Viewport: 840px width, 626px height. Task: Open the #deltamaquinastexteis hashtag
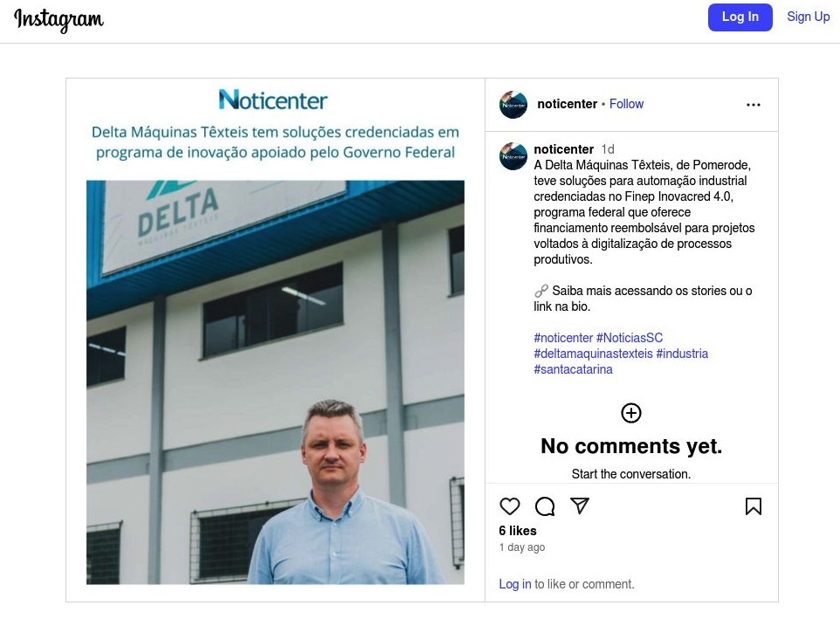(593, 354)
